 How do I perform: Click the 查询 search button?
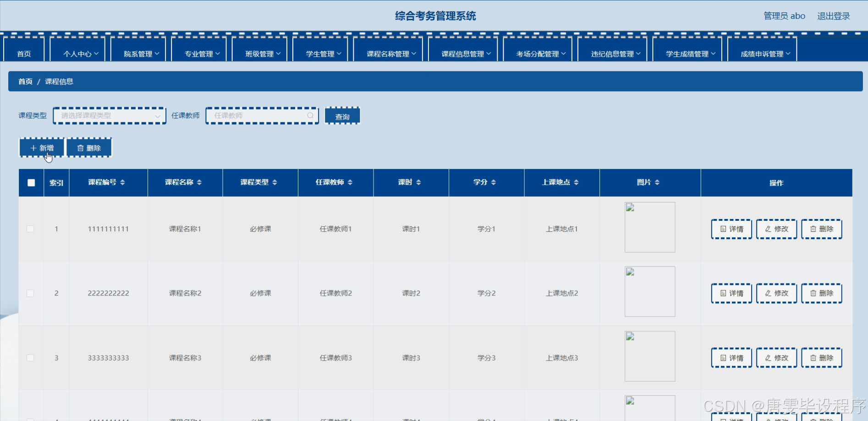(x=342, y=116)
